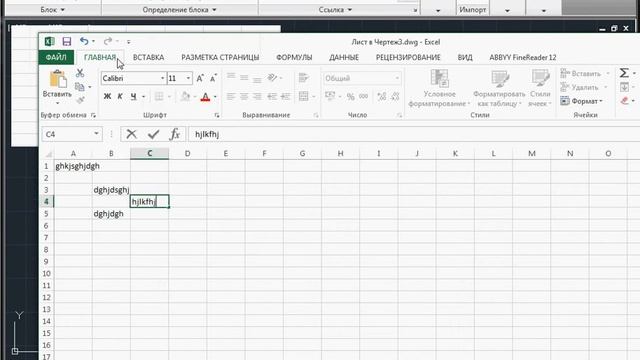Screen dimensions: 640x360
Task: Center cell text horizontally
Action: point(244,96)
